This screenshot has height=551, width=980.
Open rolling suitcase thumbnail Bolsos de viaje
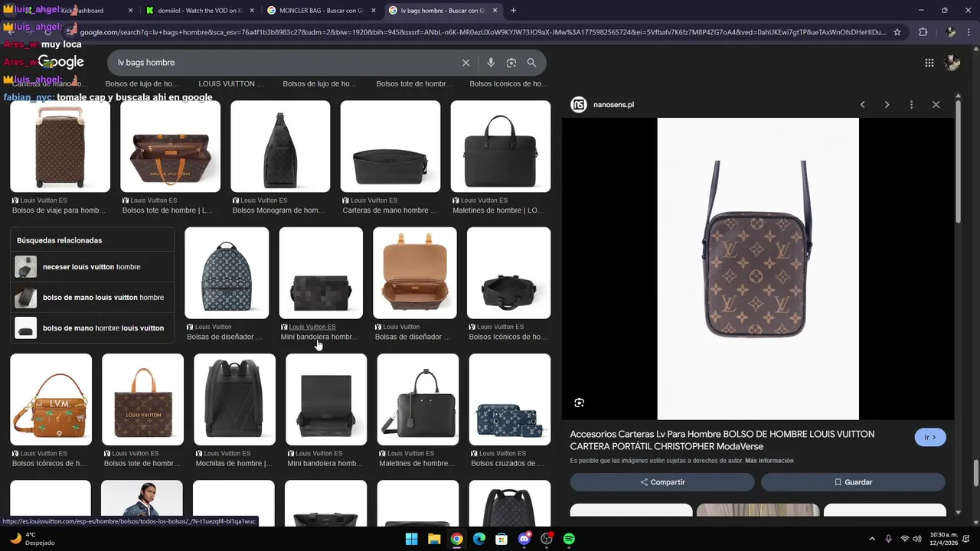tap(60, 146)
